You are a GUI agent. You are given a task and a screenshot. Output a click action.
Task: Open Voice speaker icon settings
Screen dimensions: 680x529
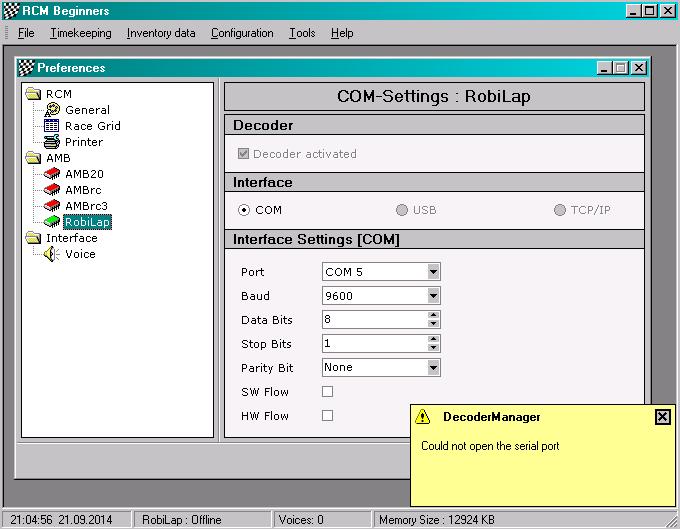[x=52, y=254]
